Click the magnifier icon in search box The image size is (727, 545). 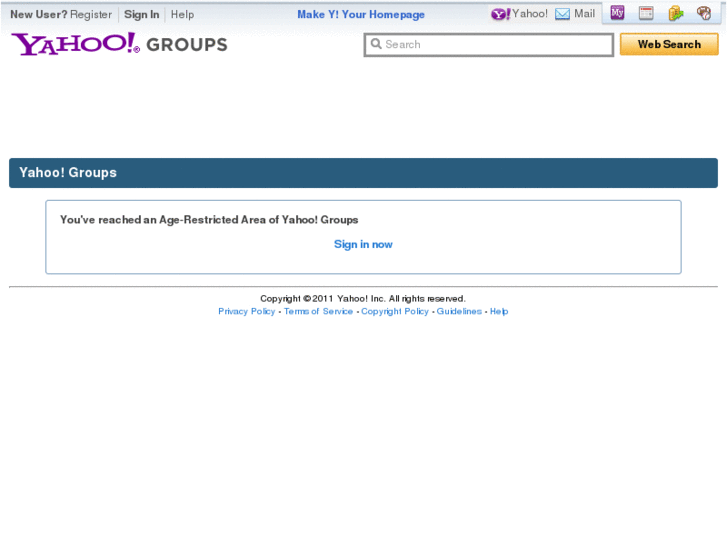coord(376,44)
